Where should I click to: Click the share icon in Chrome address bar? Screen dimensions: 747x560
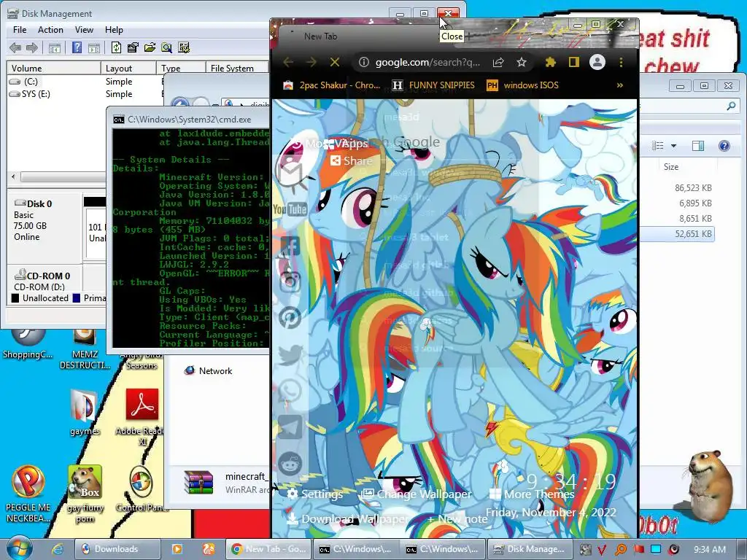(x=498, y=62)
